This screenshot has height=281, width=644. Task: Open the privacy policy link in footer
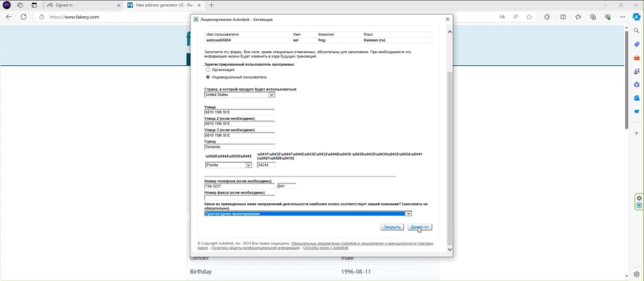[x=255, y=247]
